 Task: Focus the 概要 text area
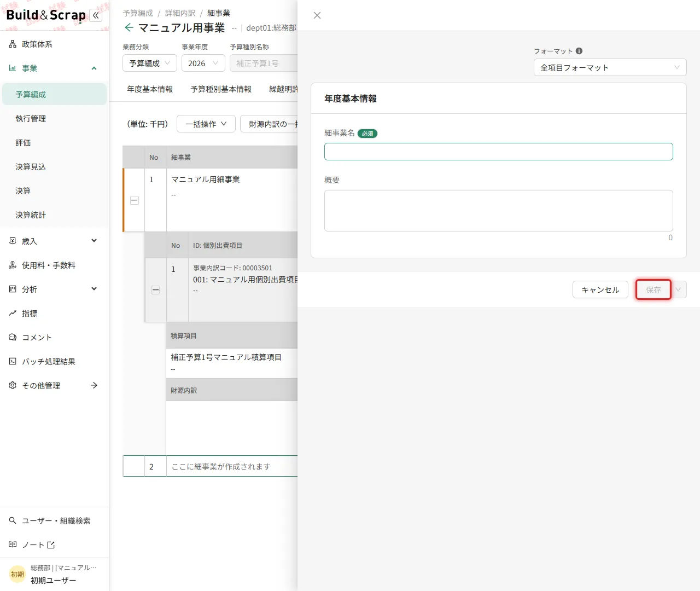pos(499,211)
